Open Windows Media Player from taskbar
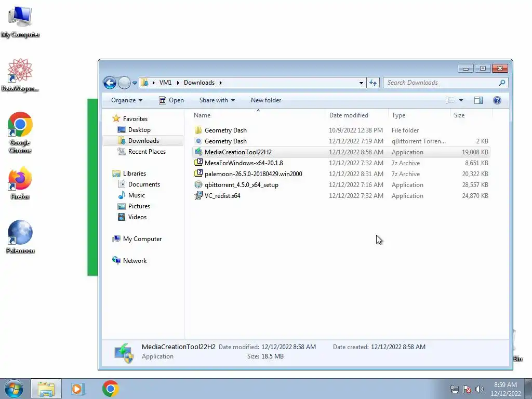532x399 pixels. [x=78, y=389]
